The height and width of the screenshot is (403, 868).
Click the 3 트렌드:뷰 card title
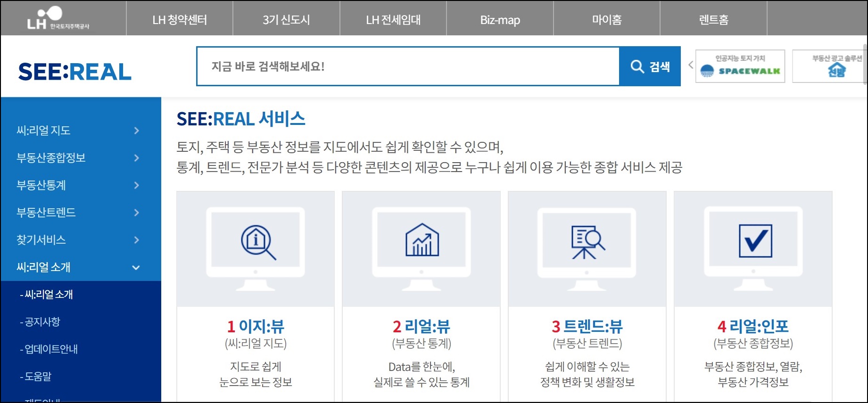click(587, 326)
